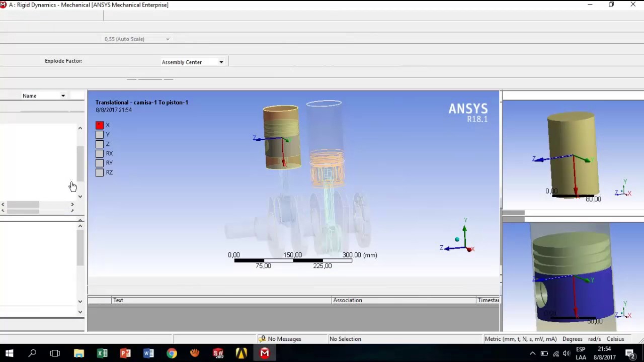Open SolidWorks 2017 from the taskbar
This screenshot has height=362, width=644.
tap(218, 353)
